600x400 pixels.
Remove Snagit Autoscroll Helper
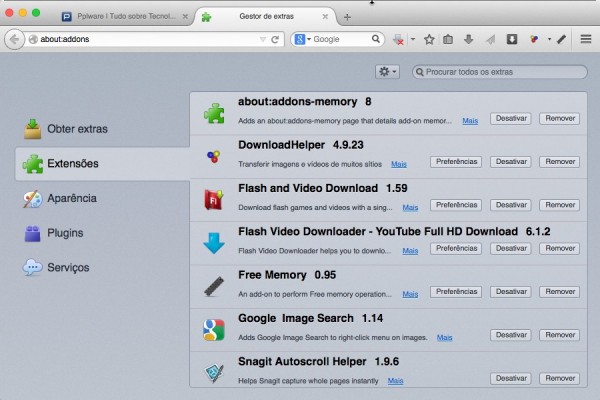(560, 378)
